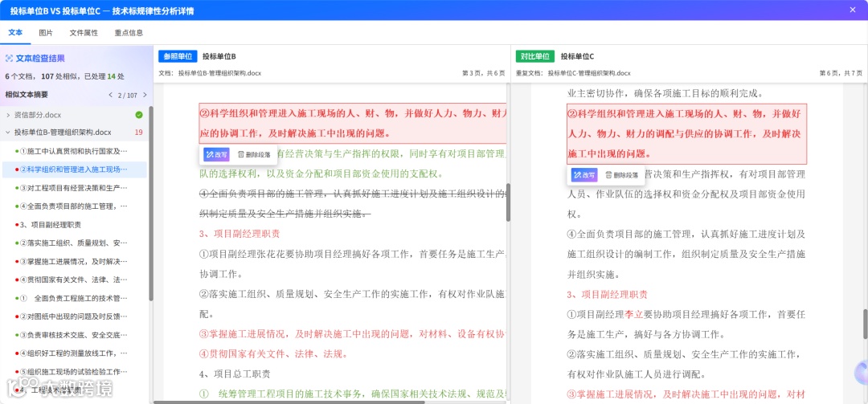
Task: Click the 文本检查结果 scan icon
Action: pyautogui.click(x=9, y=58)
